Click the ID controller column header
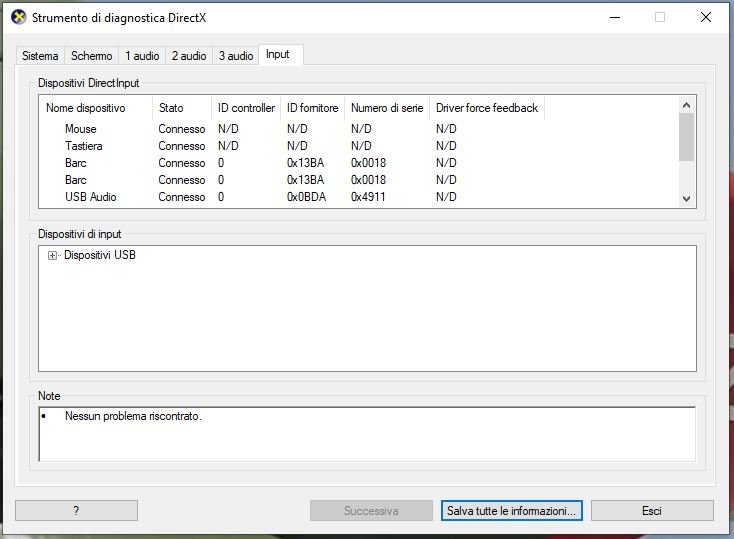This screenshot has height=539, width=734. [246, 108]
